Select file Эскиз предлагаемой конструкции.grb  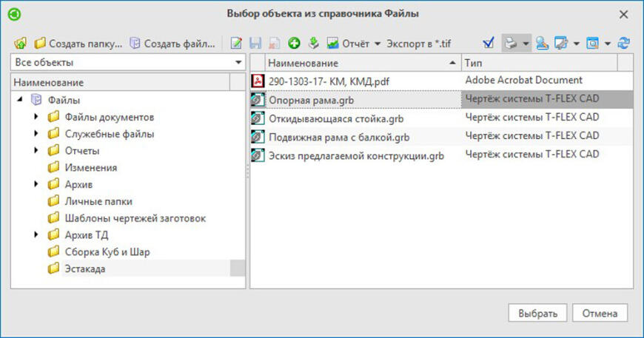tap(356, 156)
